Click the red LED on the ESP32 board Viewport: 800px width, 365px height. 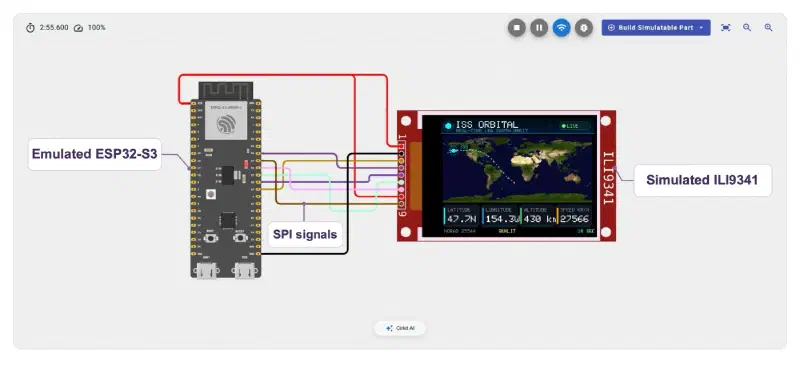click(245, 164)
